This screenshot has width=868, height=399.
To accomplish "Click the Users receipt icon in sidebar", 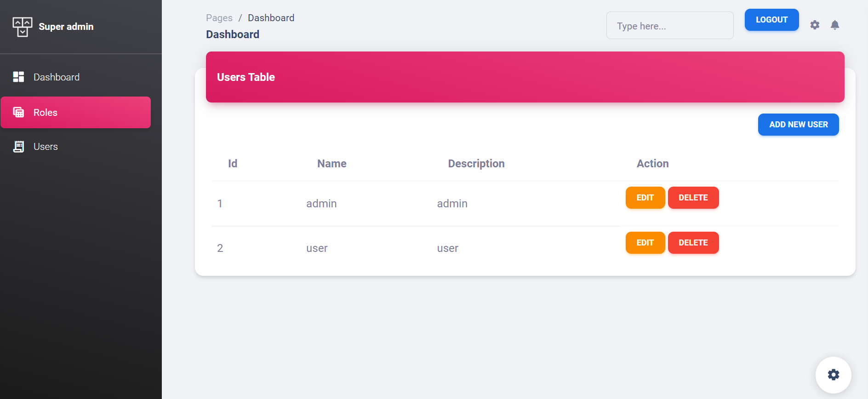I will pyautogui.click(x=18, y=147).
